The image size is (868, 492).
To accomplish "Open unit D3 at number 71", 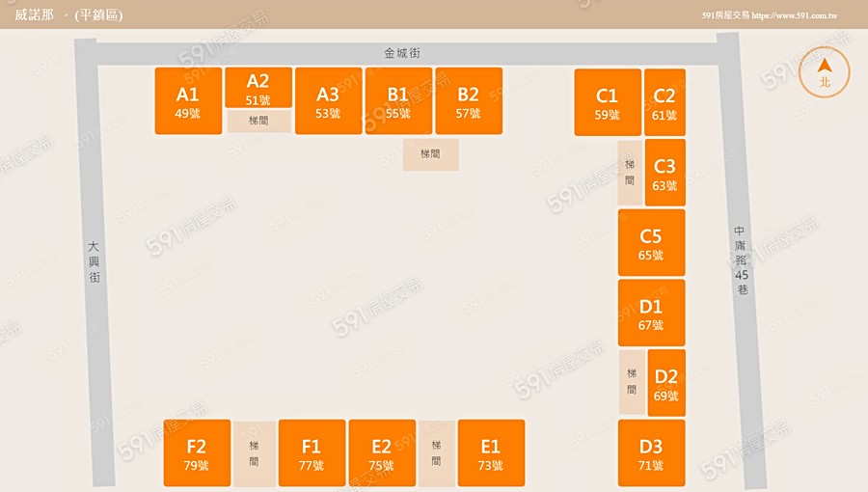I will pyautogui.click(x=651, y=453).
